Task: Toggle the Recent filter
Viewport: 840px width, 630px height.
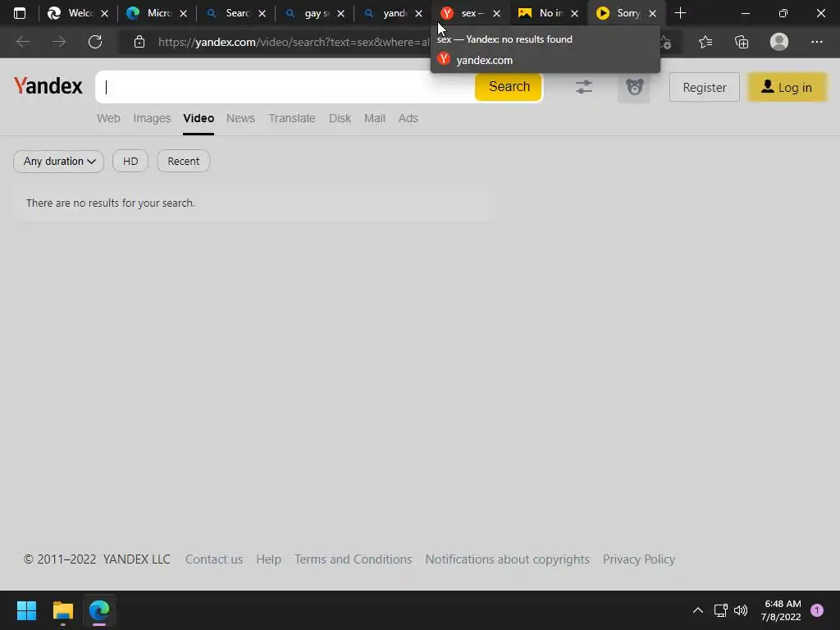Action: click(x=183, y=162)
